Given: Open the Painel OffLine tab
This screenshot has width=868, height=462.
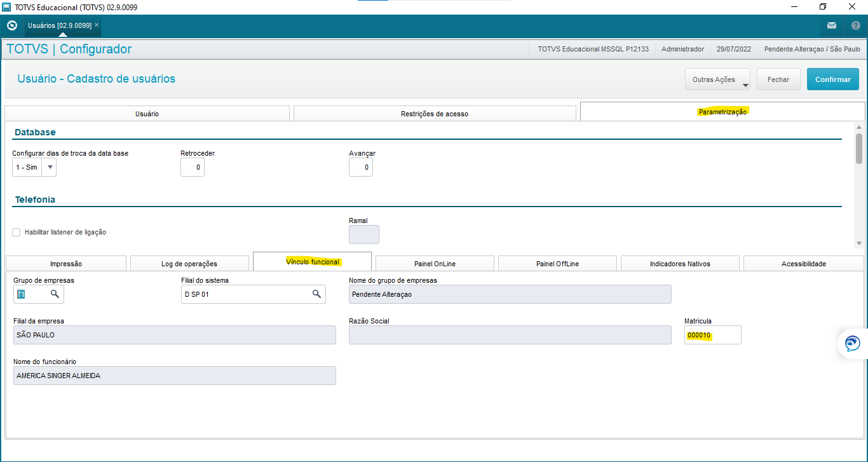Looking at the screenshot, I should coord(557,264).
